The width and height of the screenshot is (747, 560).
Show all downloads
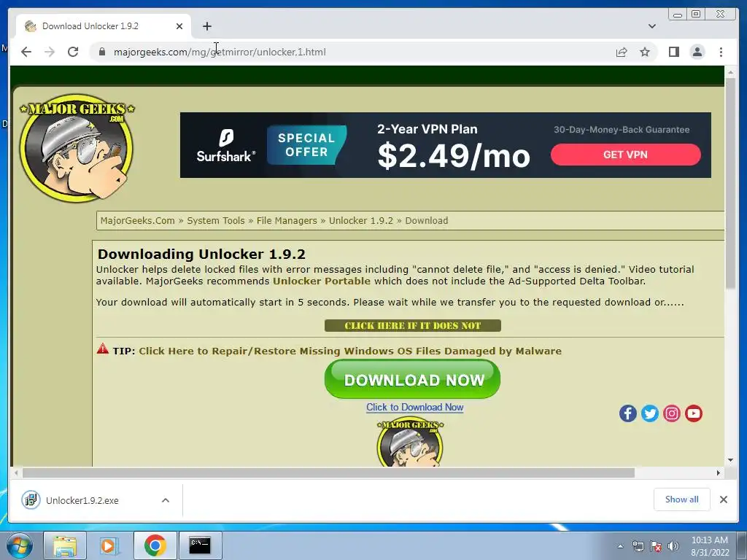pos(682,499)
